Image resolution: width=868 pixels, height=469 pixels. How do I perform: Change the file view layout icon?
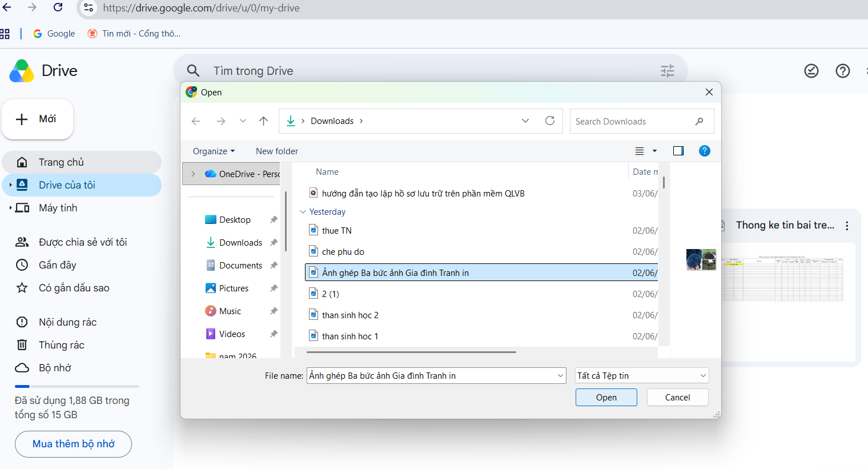pyautogui.click(x=640, y=151)
